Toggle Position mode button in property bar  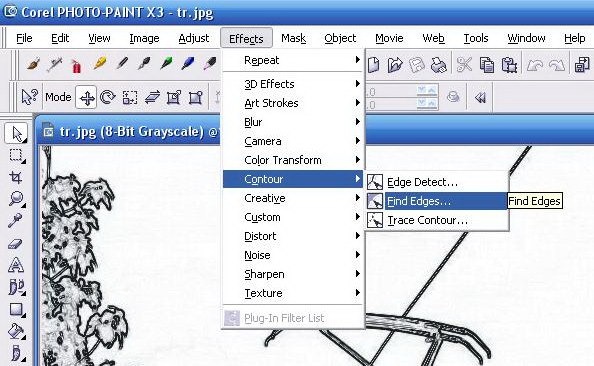point(86,98)
